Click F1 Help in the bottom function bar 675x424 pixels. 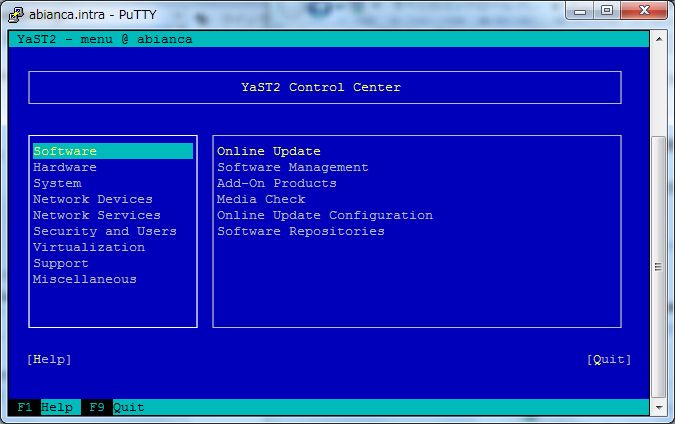45,407
